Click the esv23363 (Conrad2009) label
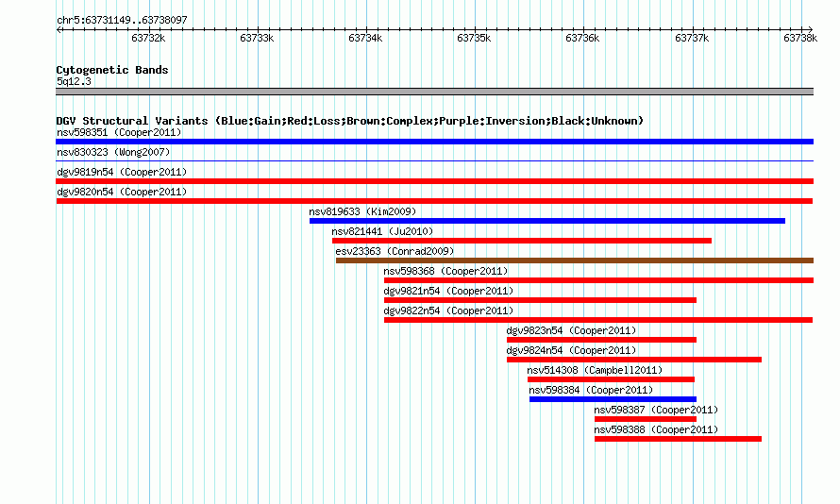This screenshot has width=840, height=504. [395, 251]
